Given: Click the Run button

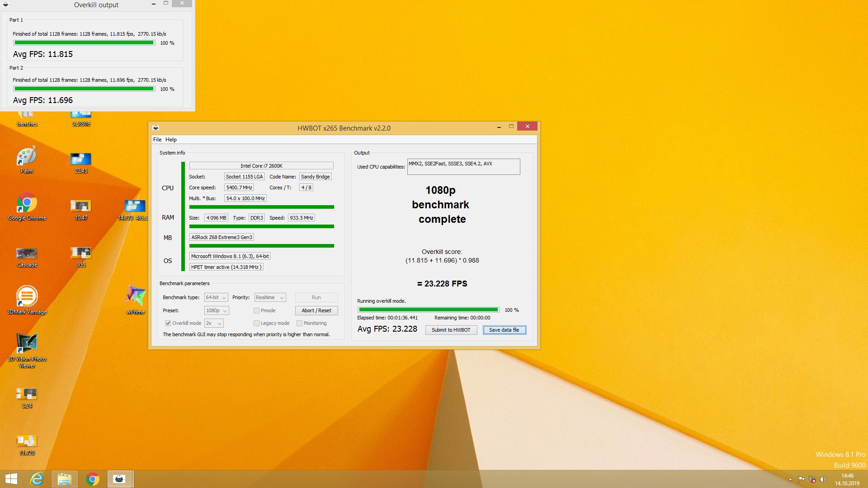Looking at the screenshot, I should pyautogui.click(x=316, y=297).
